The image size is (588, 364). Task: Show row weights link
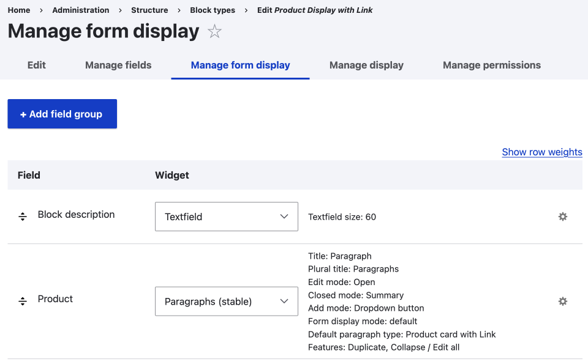[541, 152]
